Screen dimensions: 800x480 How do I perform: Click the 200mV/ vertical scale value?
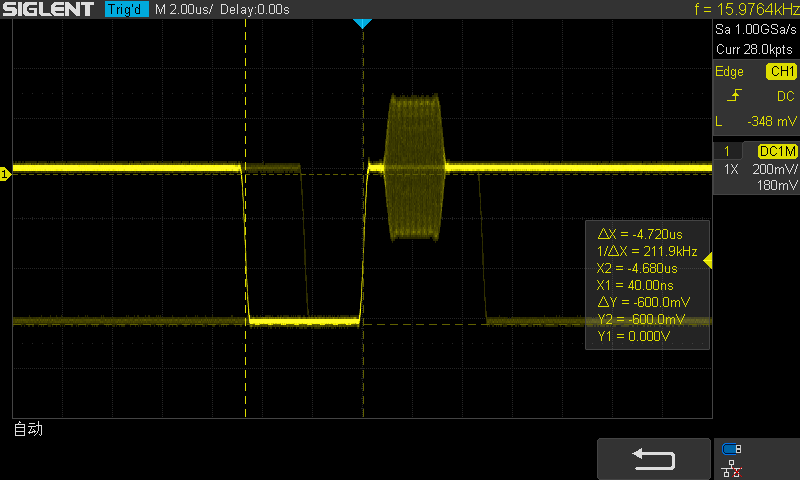point(774,169)
